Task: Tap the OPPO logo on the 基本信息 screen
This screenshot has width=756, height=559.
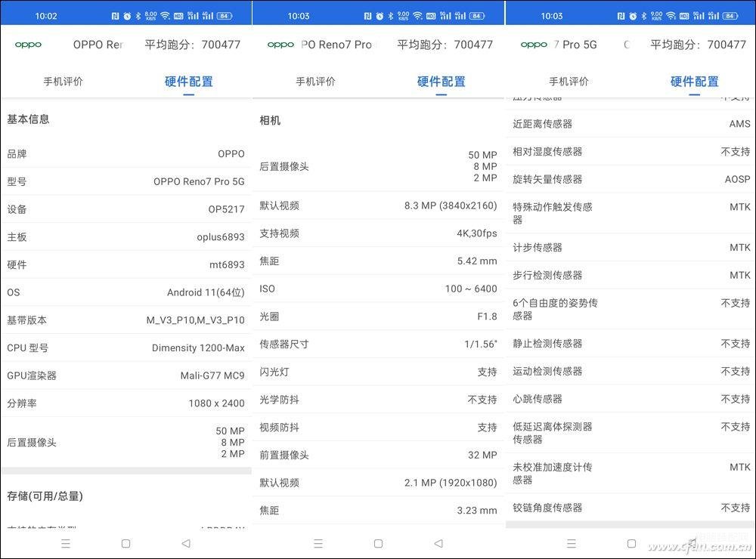Action: pyautogui.click(x=28, y=45)
